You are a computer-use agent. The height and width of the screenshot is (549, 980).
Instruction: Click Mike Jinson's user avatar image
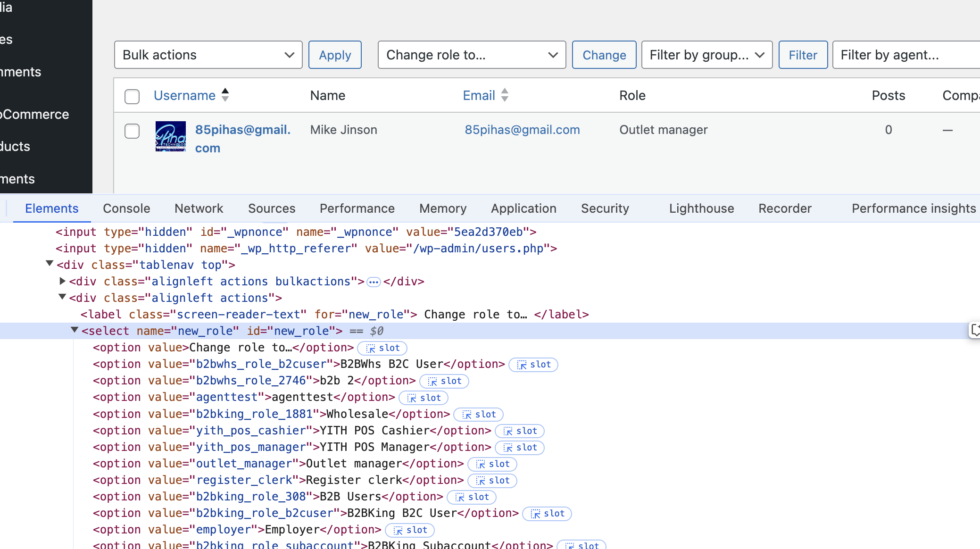[x=170, y=136]
